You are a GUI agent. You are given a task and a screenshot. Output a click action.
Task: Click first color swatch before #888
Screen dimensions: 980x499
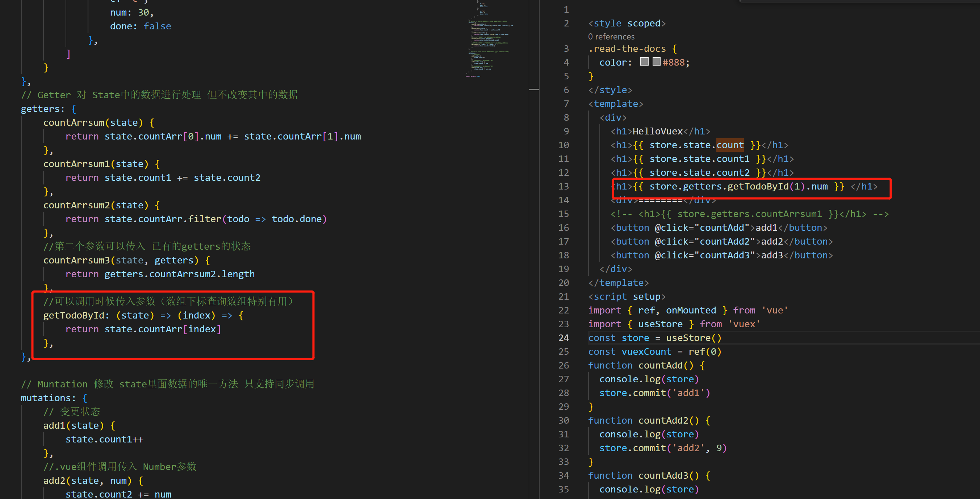644,62
